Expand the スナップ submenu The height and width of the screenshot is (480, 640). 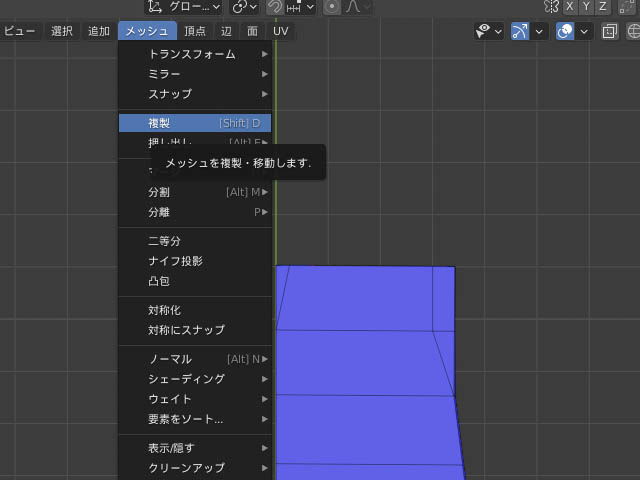195,94
